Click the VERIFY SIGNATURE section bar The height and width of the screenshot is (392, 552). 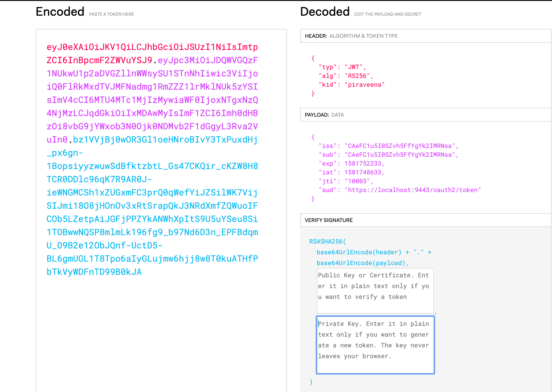[x=426, y=220]
